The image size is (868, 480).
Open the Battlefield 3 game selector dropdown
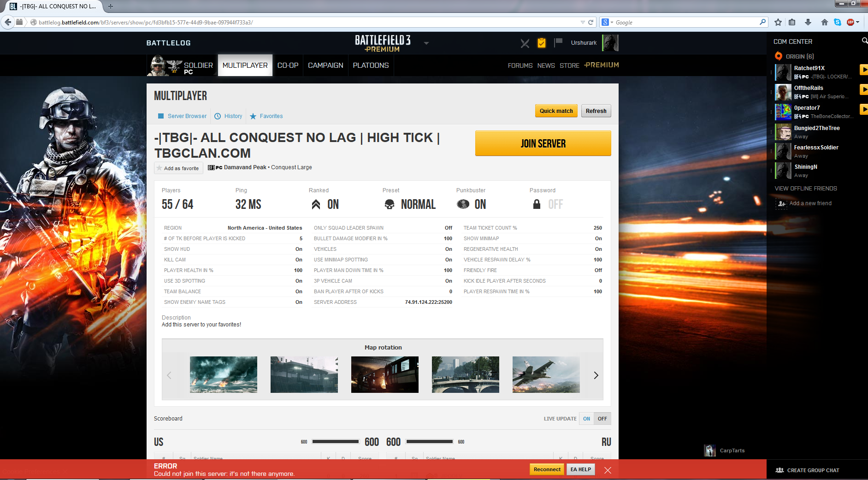click(426, 43)
